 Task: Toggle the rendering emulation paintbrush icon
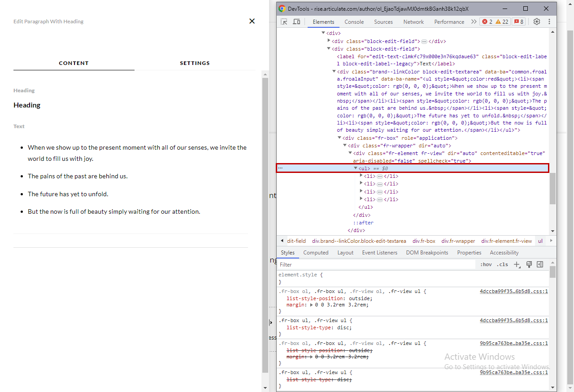tap(529, 264)
